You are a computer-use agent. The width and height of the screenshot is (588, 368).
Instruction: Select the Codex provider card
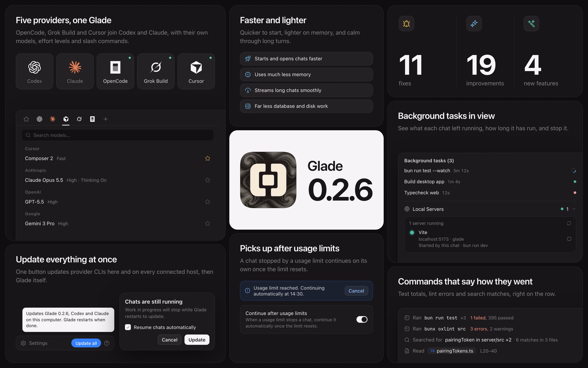pyautogui.click(x=35, y=71)
